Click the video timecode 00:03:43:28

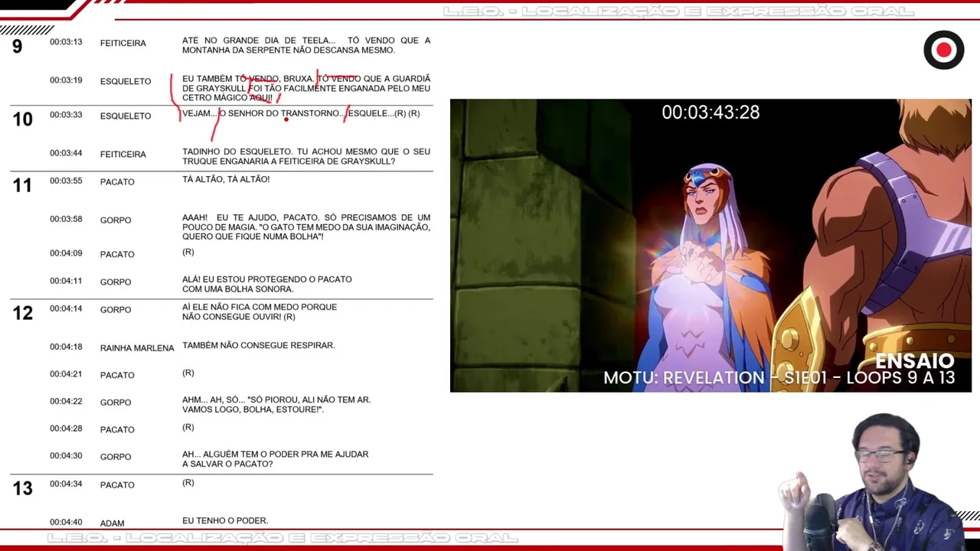click(710, 112)
